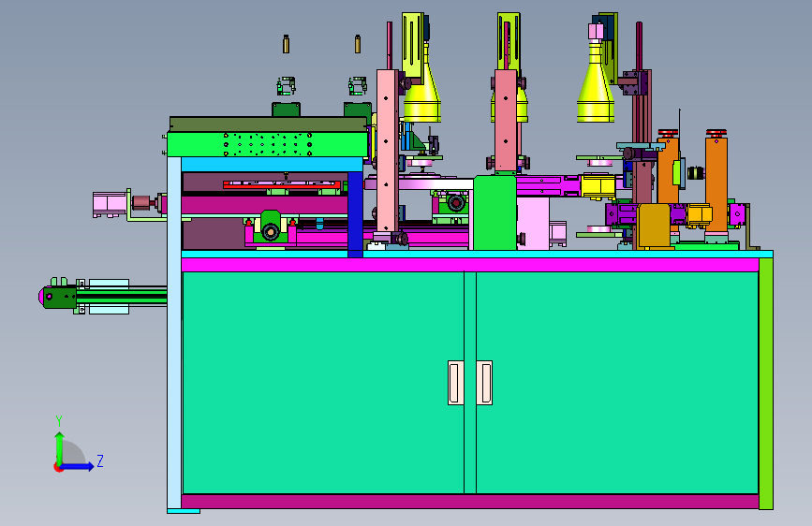The image size is (812, 526).
Task: Select the green Y axis arrow
Action: coord(60,448)
